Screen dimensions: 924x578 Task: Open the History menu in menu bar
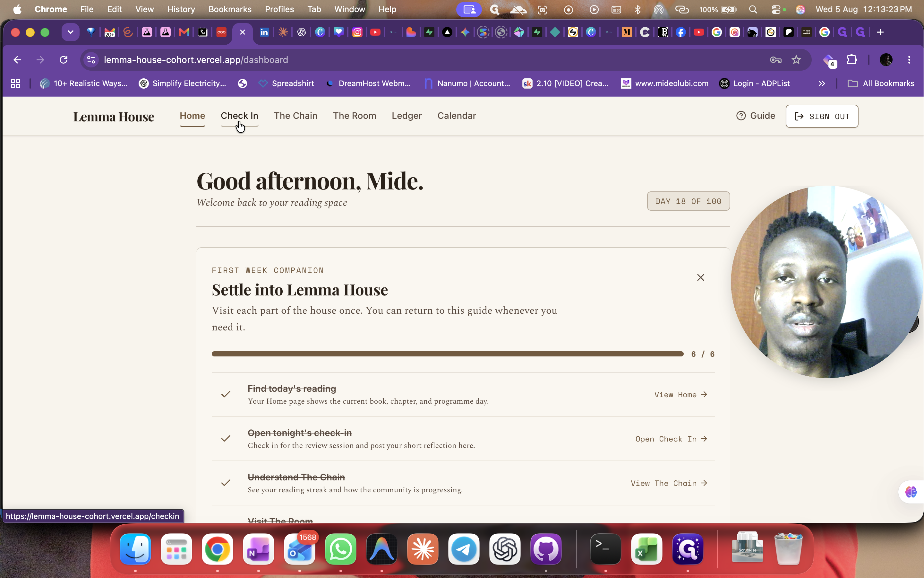pyautogui.click(x=181, y=9)
